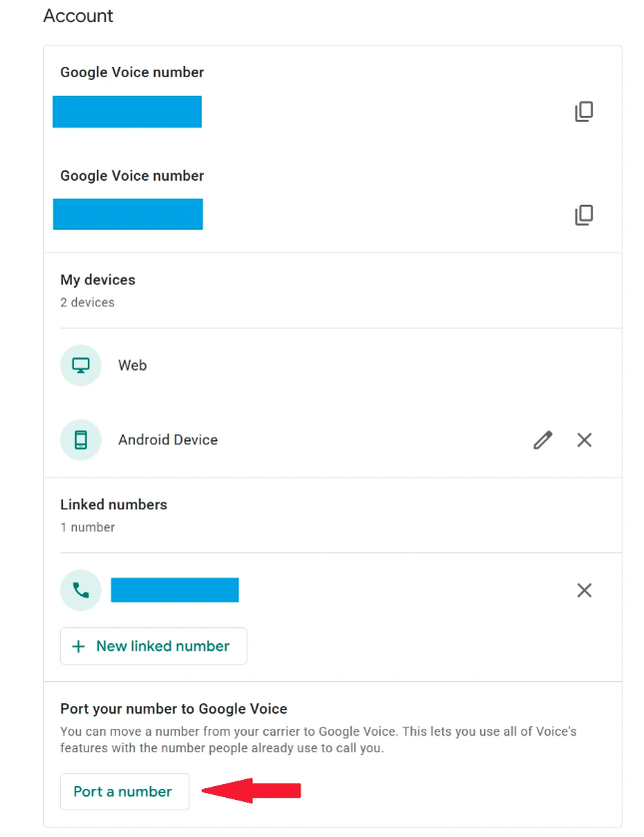Copy the second Google Voice number
The image size is (644, 837).
584,215
